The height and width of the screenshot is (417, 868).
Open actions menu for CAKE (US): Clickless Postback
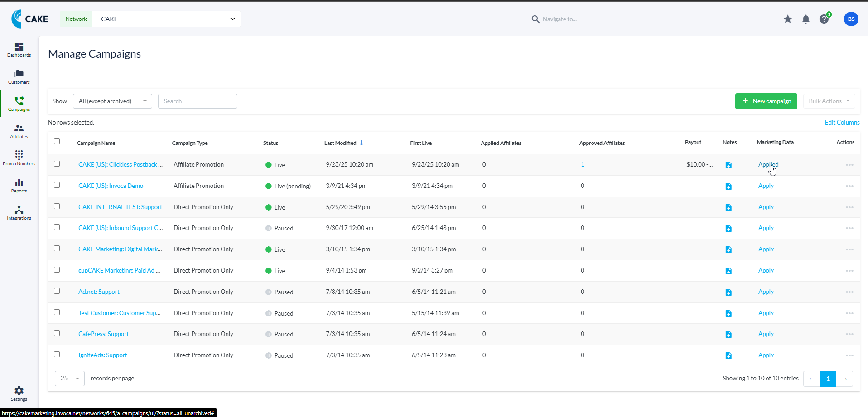[x=849, y=165]
